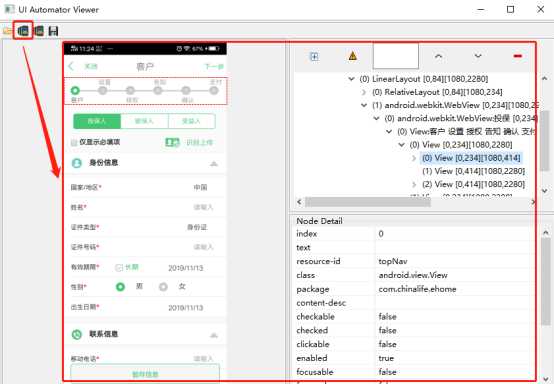Select the 女 radio button
554x384 pixels.
[163, 287]
